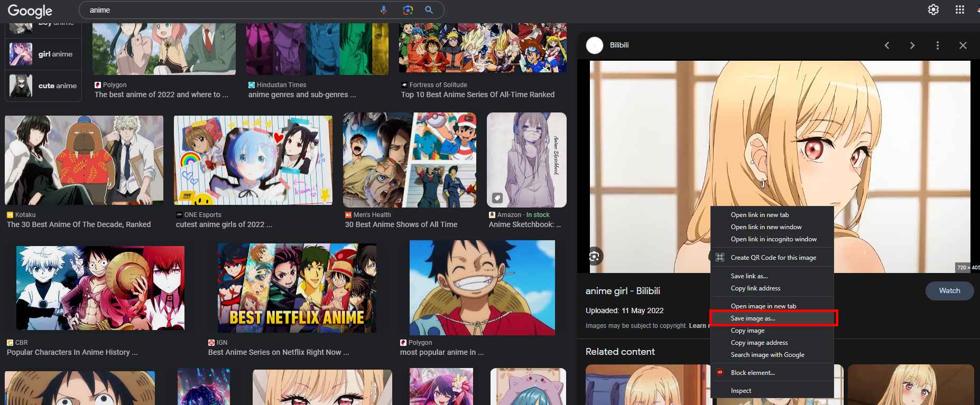Click the Polygon favicon beside best anime 2022
980x405 pixels.
pyautogui.click(x=98, y=84)
